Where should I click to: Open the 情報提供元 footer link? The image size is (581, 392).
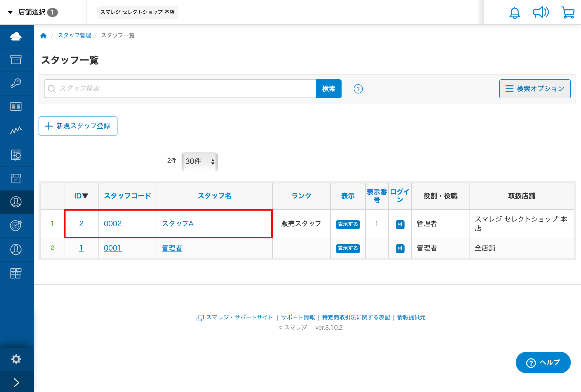tap(411, 317)
